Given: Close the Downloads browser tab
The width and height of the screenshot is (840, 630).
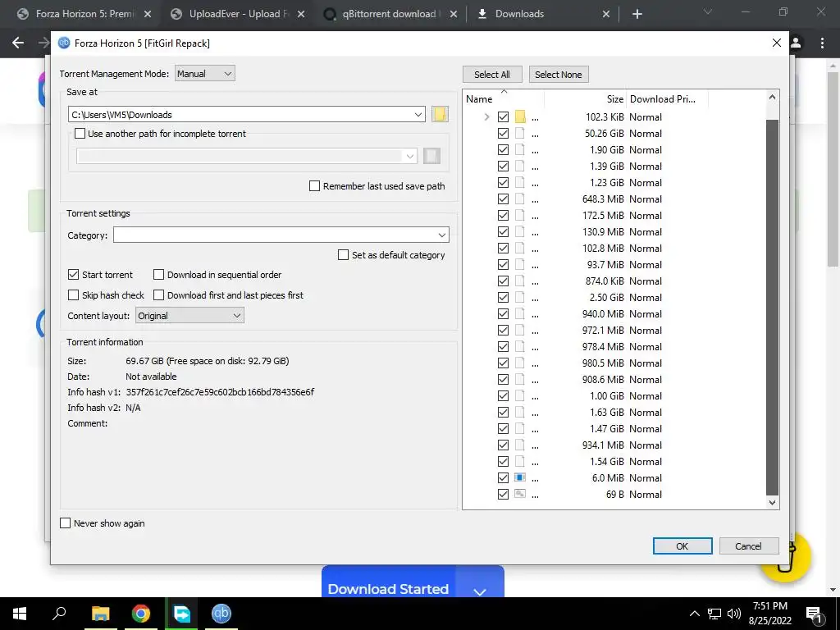Looking at the screenshot, I should pyautogui.click(x=606, y=14).
